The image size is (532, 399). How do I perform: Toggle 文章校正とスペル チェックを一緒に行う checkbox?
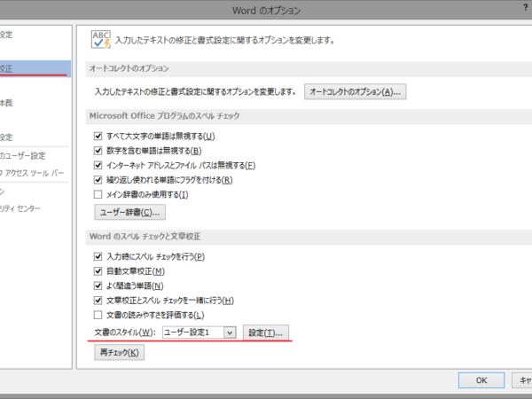tap(98, 301)
